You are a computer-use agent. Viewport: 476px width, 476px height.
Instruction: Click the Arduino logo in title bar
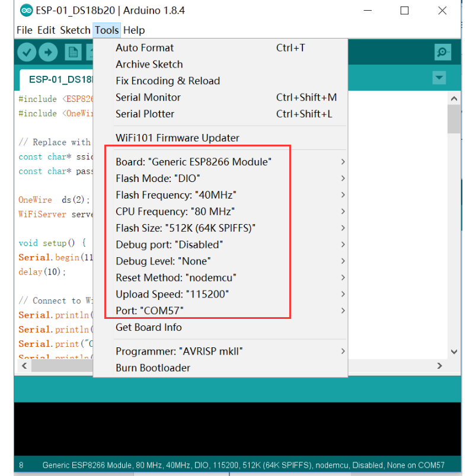tap(27, 11)
